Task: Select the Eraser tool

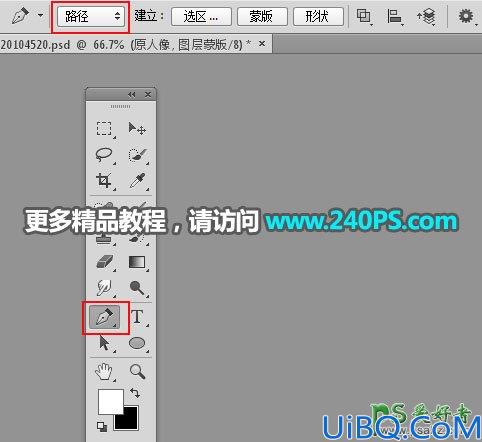Action: point(105,262)
